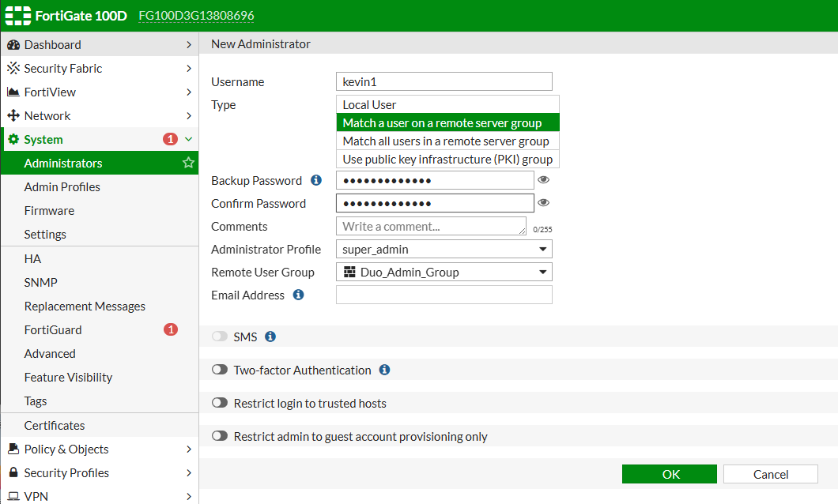Click the Email Address input field
This screenshot has height=504, width=838.
444,295
